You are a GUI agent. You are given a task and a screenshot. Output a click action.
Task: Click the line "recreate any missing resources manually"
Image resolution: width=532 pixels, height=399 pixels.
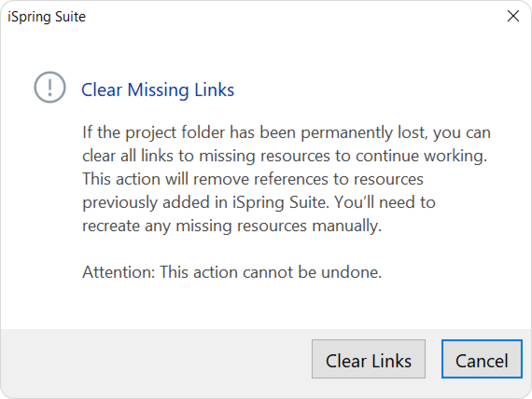tap(232, 226)
